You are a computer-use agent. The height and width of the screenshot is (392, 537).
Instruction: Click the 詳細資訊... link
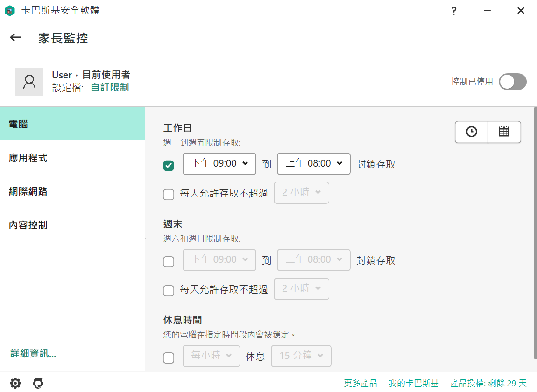coord(33,353)
